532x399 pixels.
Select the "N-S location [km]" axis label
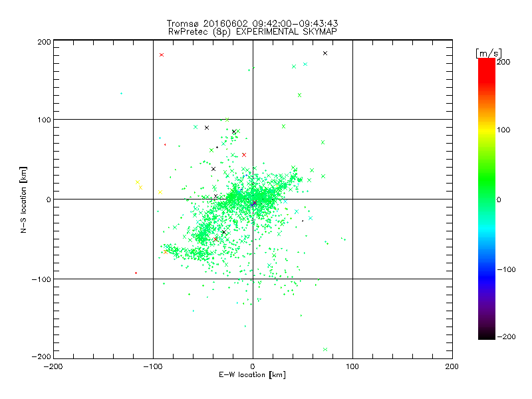click(x=23, y=199)
